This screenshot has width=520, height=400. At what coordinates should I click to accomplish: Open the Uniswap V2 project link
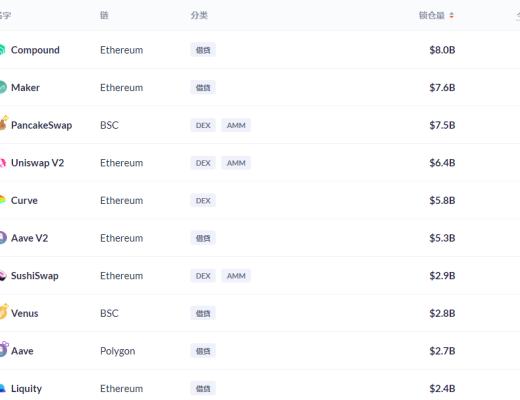click(x=37, y=163)
